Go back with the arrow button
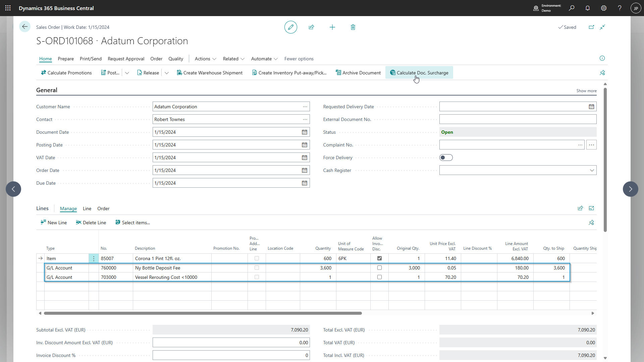The height and width of the screenshot is (362, 644). (25, 27)
